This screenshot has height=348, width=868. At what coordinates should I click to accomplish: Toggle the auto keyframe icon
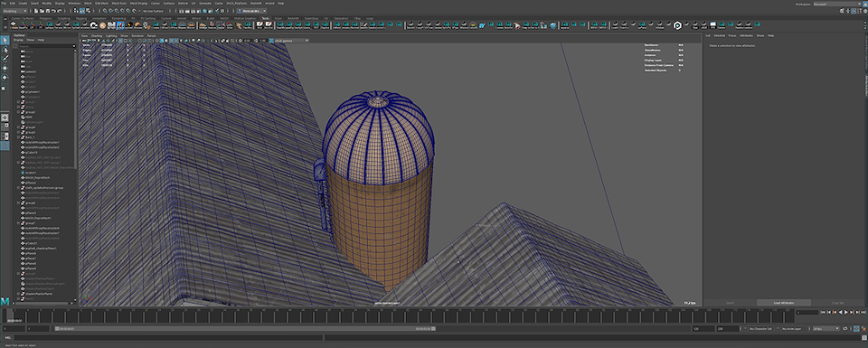tap(857, 329)
